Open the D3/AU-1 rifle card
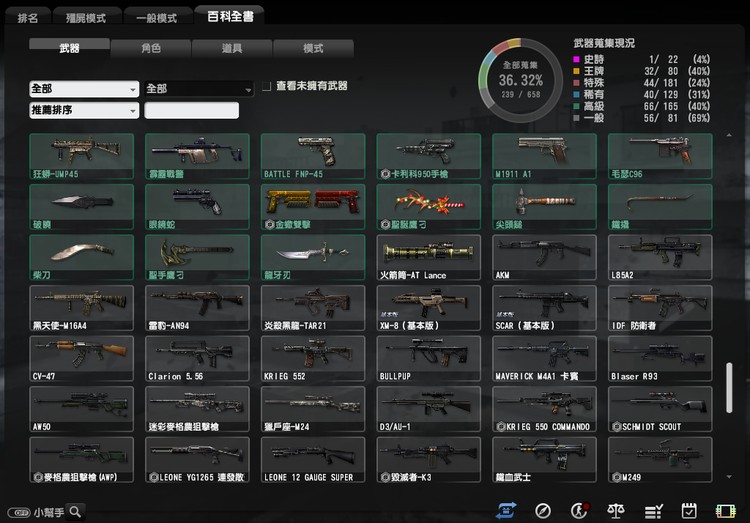This screenshot has height=523, width=750. (x=429, y=409)
